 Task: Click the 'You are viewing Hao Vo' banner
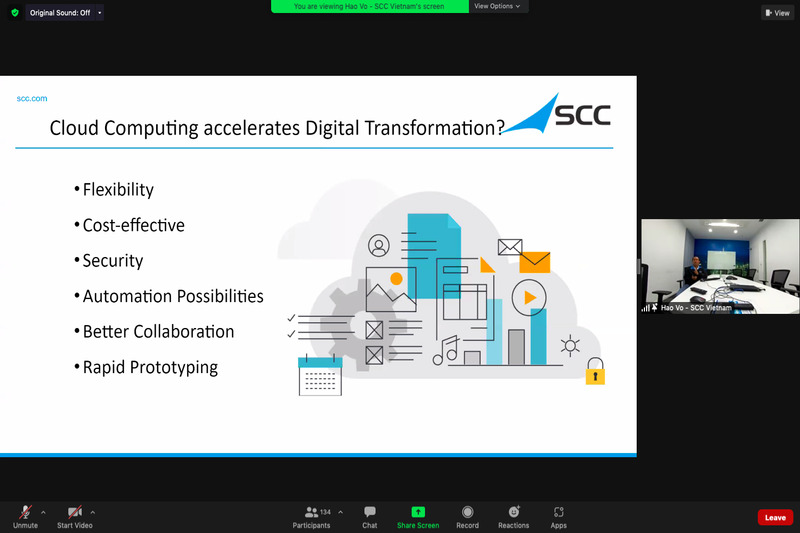(x=369, y=6)
